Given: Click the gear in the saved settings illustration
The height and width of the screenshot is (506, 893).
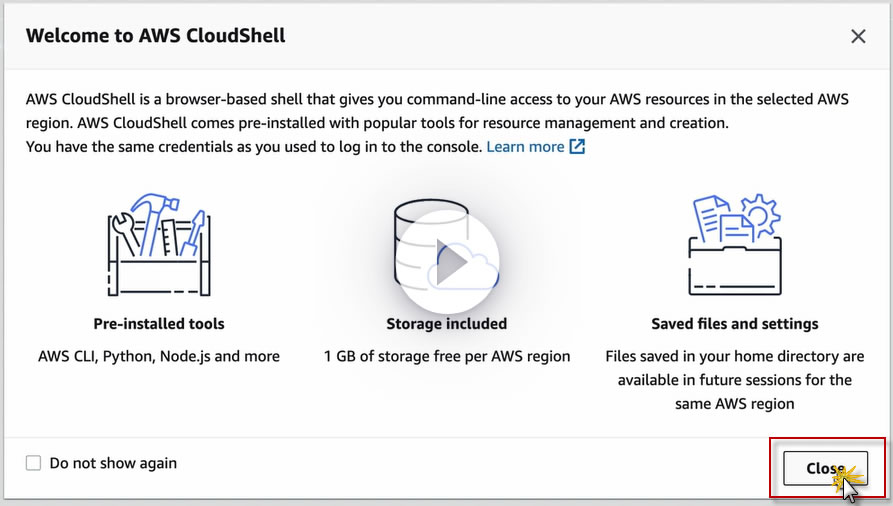Looking at the screenshot, I should point(759,215).
